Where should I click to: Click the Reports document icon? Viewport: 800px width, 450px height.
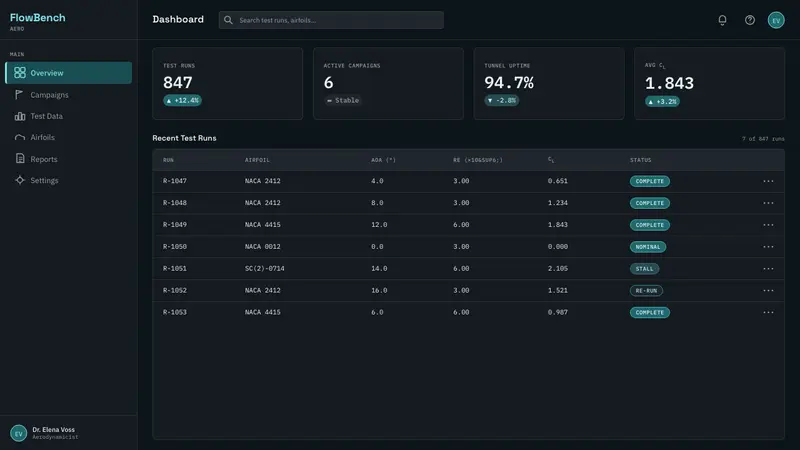pyautogui.click(x=20, y=159)
